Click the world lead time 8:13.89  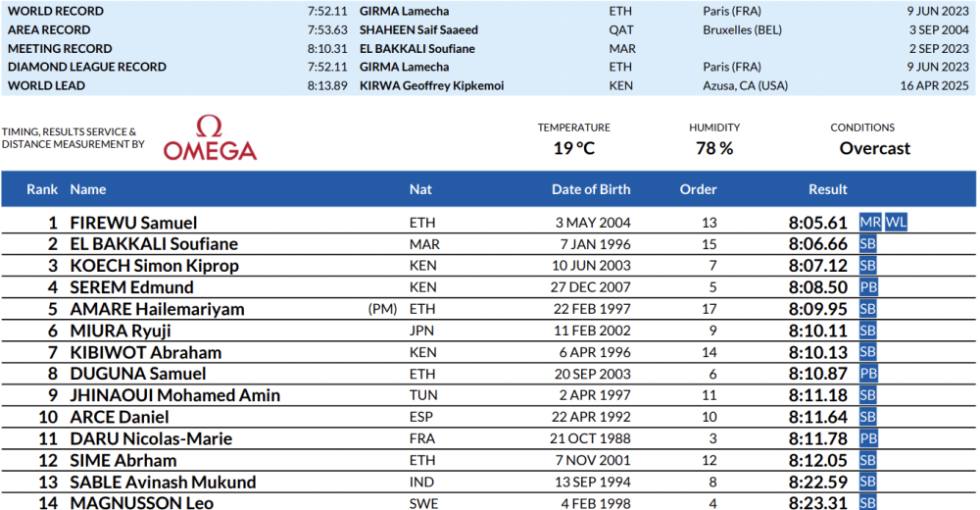[x=327, y=85]
